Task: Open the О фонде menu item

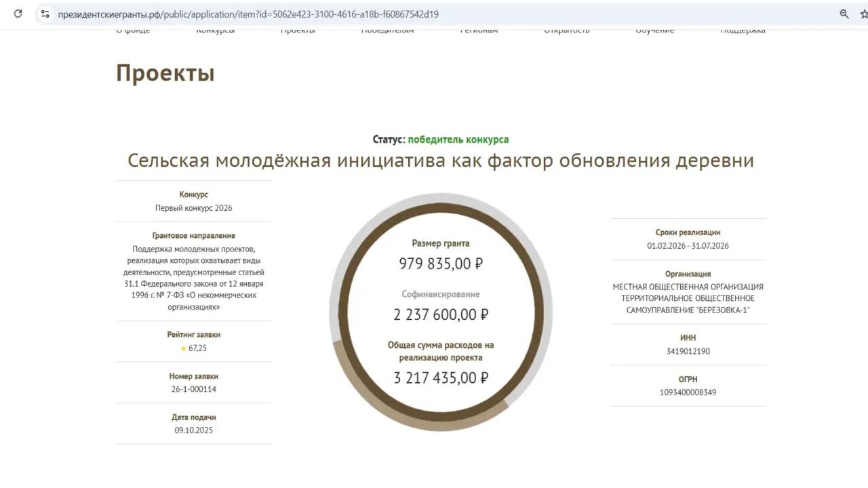Action: click(132, 29)
